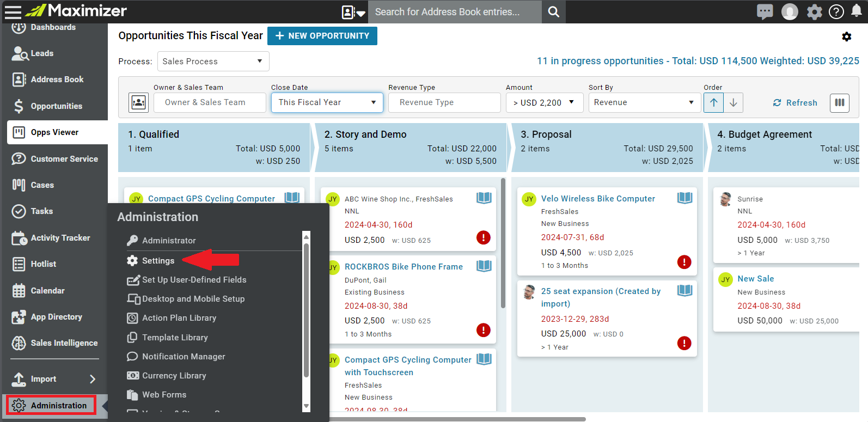Image resolution: width=868 pixels, height=422 pixels.
Task: Open the Sort By Revenue dropdown
Action: click(x=644, y=102)
